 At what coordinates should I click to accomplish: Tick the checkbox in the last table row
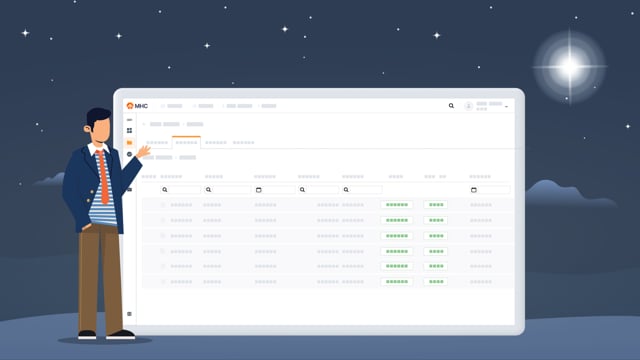click(163, 282)
